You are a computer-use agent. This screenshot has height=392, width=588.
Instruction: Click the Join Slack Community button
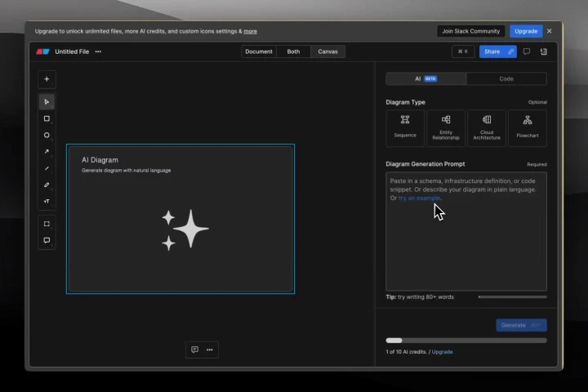click(470, 31)
